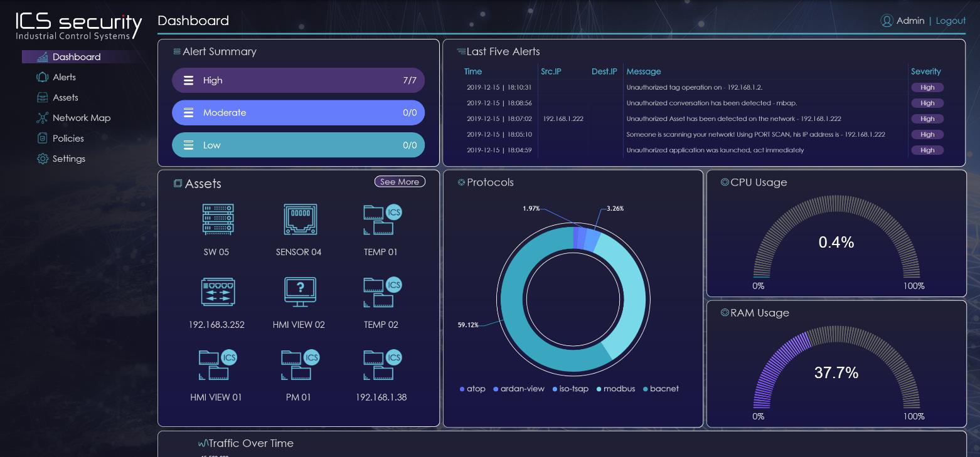Click the RAM Usage header icon
This screenshot has width=980, height=457.
pyautogui.click(x=725, y=313)
